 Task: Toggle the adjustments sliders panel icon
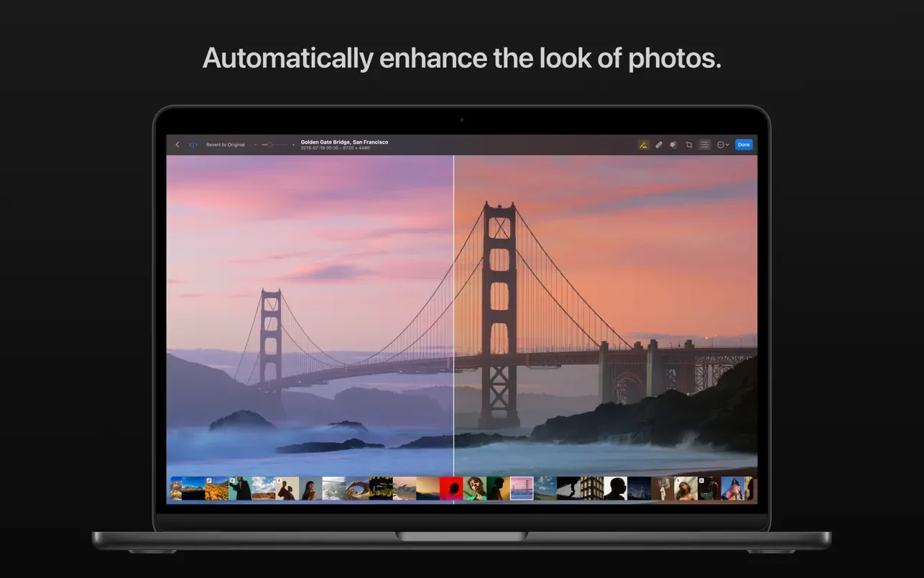coord(705,144)
